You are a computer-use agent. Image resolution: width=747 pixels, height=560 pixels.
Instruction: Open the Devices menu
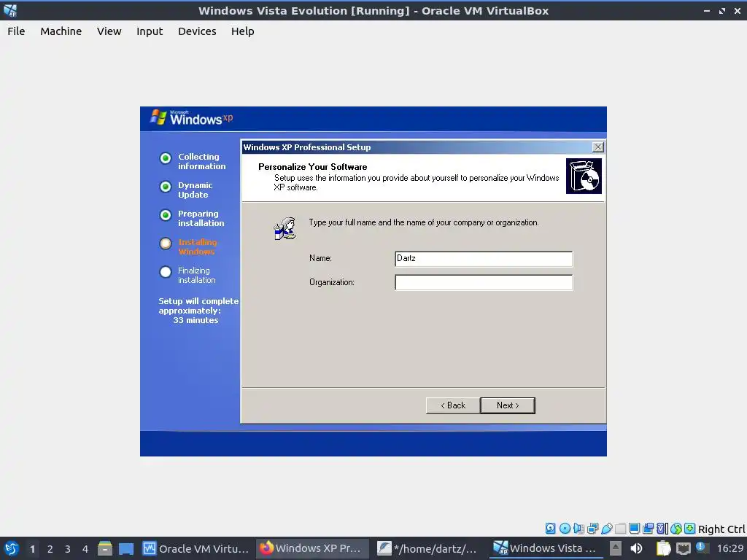(x=197, y=31)
